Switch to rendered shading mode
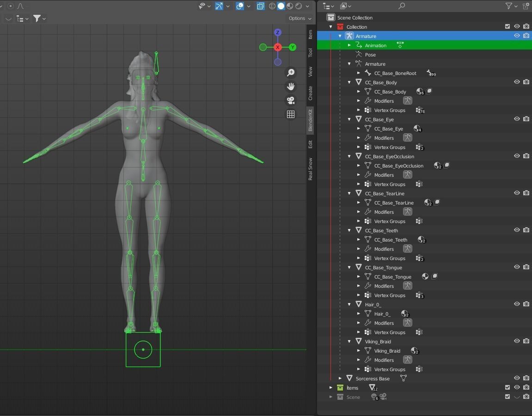 [299, 6]
